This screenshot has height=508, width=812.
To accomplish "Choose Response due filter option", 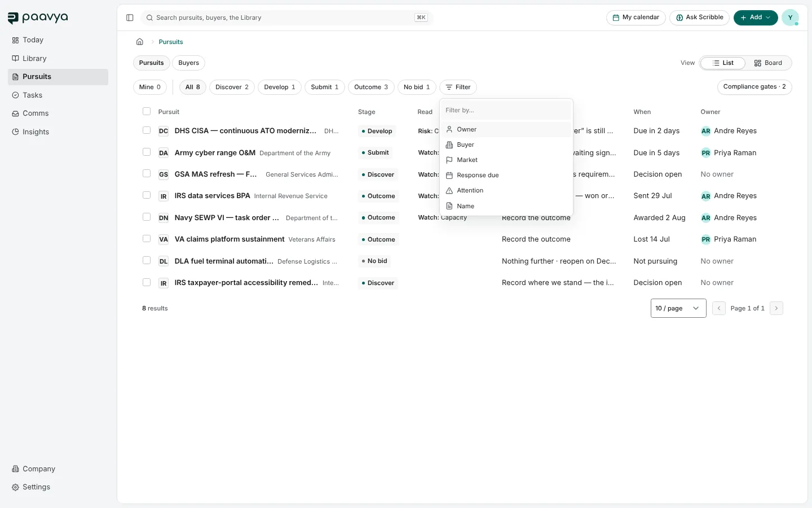I will pyautogui.click(x=506, y=175).
